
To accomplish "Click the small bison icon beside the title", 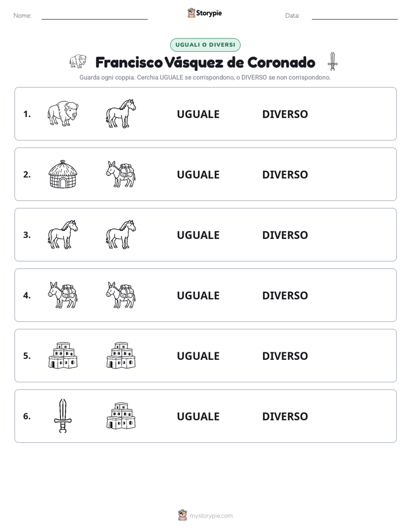I will click(78, 62).
